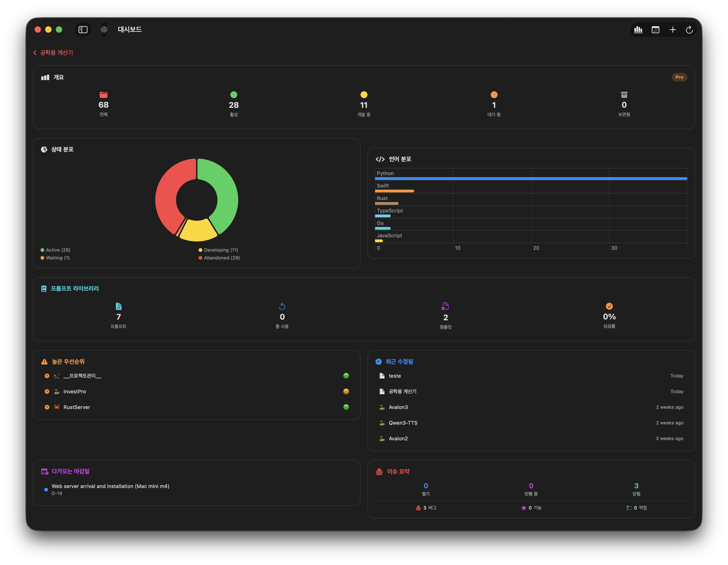The width and height of the screenshot is (728, 565).
Task: Click the 템플릿 document icon
Action: point(445,306)
